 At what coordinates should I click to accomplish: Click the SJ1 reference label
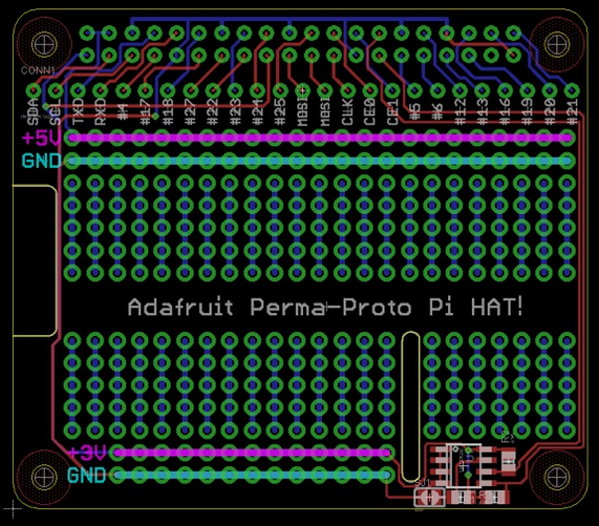click(423, 483)
